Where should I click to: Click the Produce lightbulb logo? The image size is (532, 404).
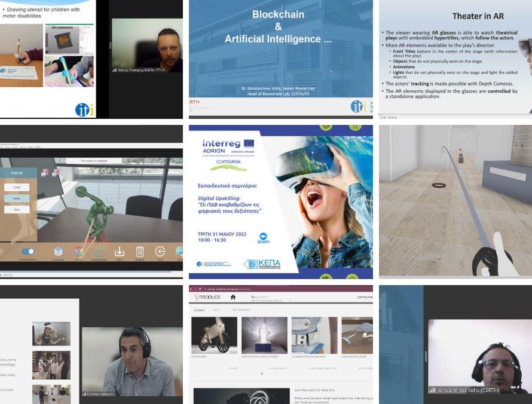[x=207, y=297]
